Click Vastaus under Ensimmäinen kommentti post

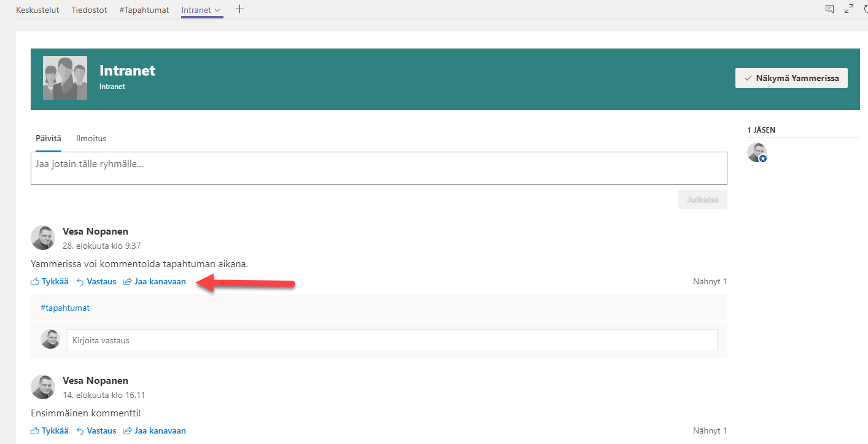click(96, 430)
